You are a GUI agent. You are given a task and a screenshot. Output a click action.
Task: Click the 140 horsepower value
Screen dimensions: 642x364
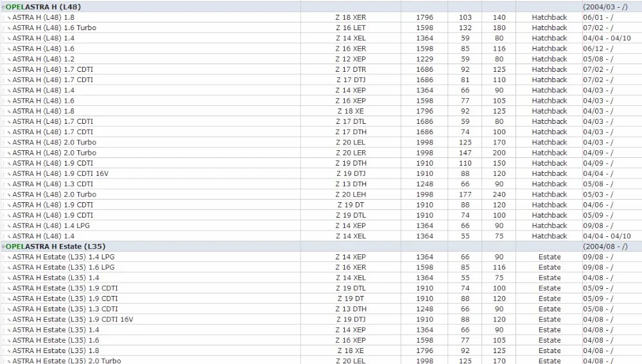[499, 17]
